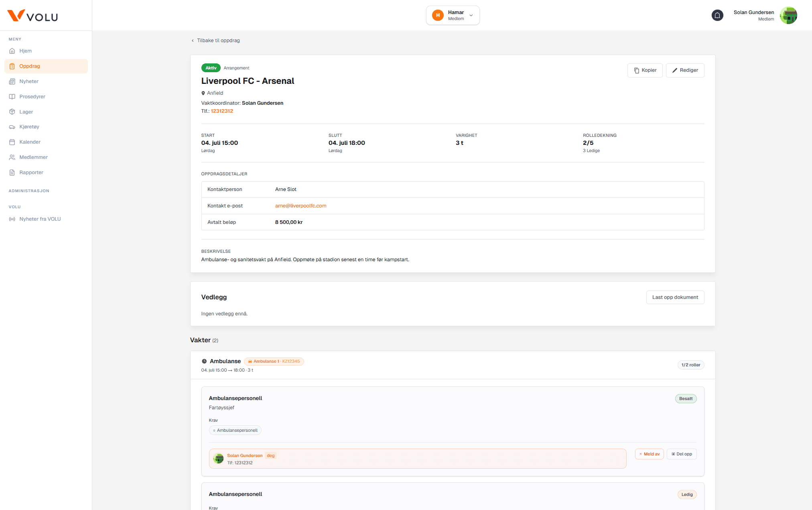Click the Fartøyssjef role label
The image size is (812, 510).
(x=221, y=408)
